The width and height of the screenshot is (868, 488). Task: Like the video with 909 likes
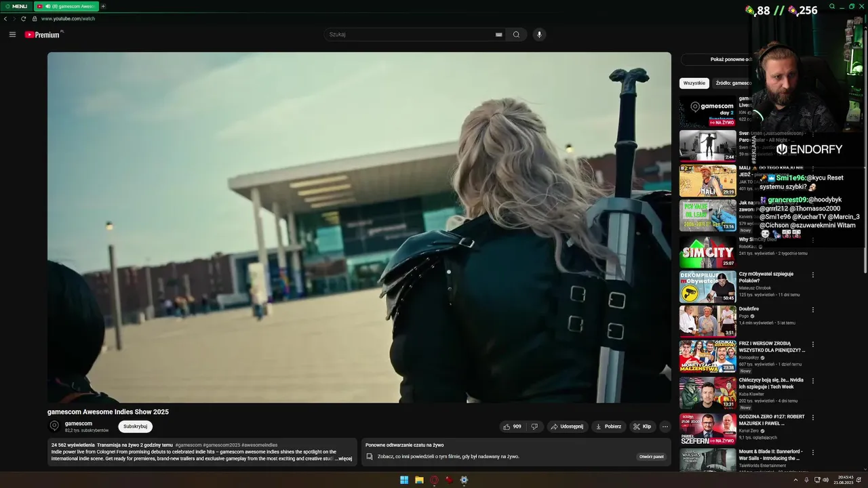click(512, 426)
